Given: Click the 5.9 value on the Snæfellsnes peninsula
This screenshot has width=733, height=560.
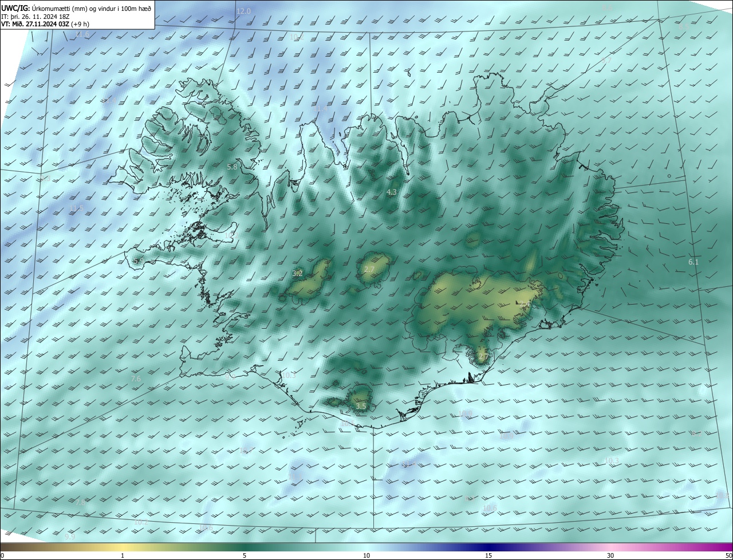Looking at the screenshot, I should click(x=139, y=261).
